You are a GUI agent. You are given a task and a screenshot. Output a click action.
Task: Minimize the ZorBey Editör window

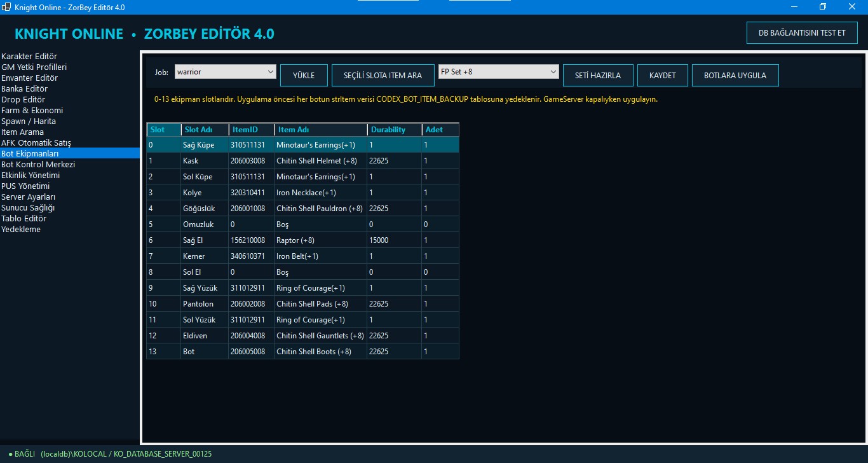(x=794, y=6)
